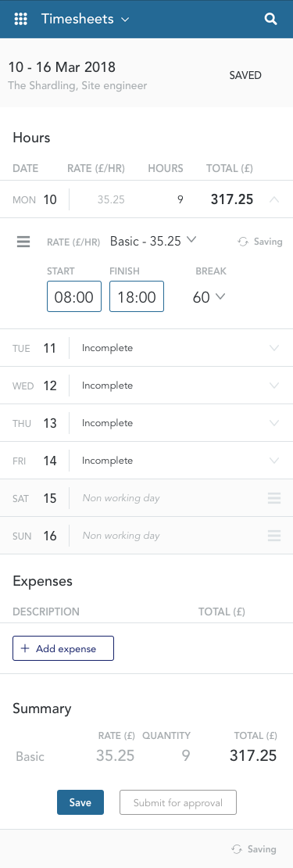Click Submit for approval button
The height and width of the screenshot is (868, 293).
178,802
